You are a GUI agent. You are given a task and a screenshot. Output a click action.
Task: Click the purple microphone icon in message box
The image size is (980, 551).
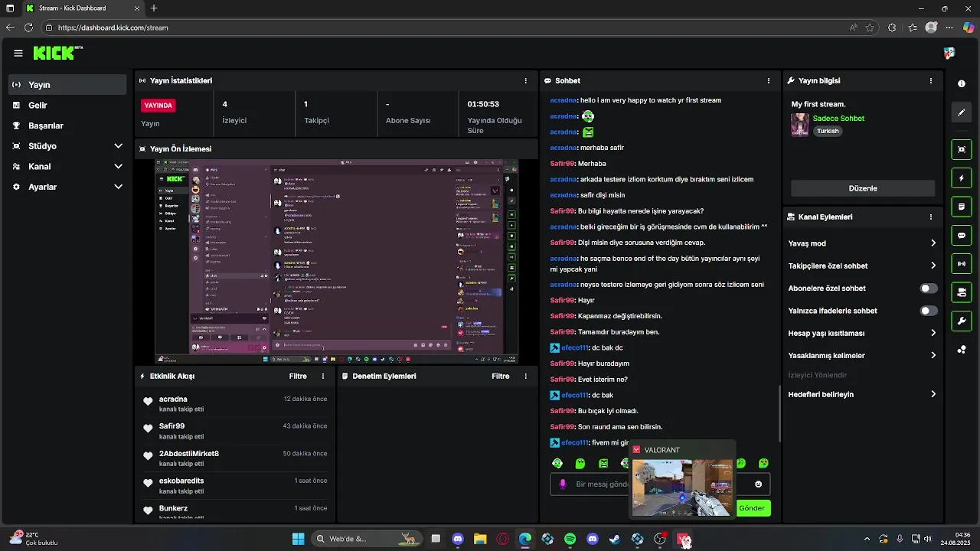pyautogui.click(x=563, y=484)
